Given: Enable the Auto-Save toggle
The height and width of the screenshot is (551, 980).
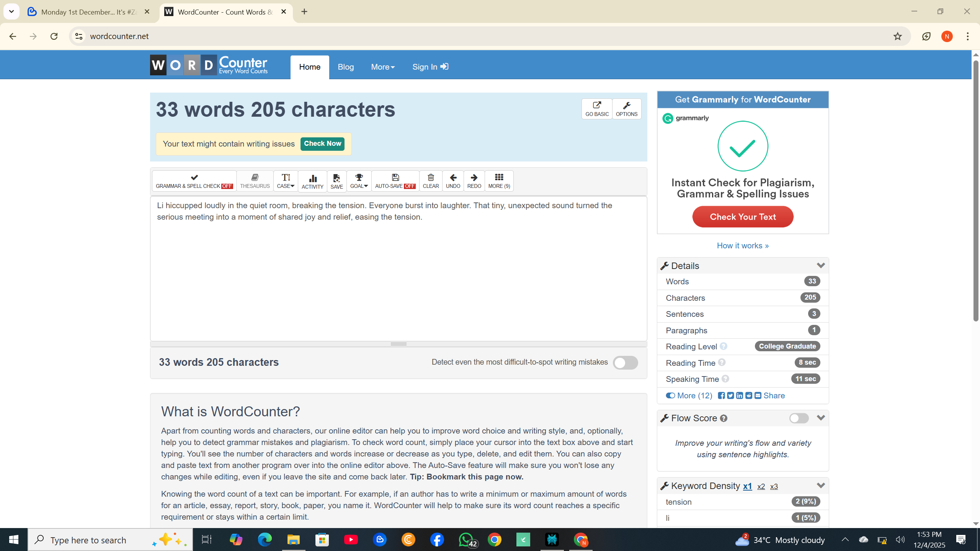Looking at the screenshot, I should [x=395, y=181].
